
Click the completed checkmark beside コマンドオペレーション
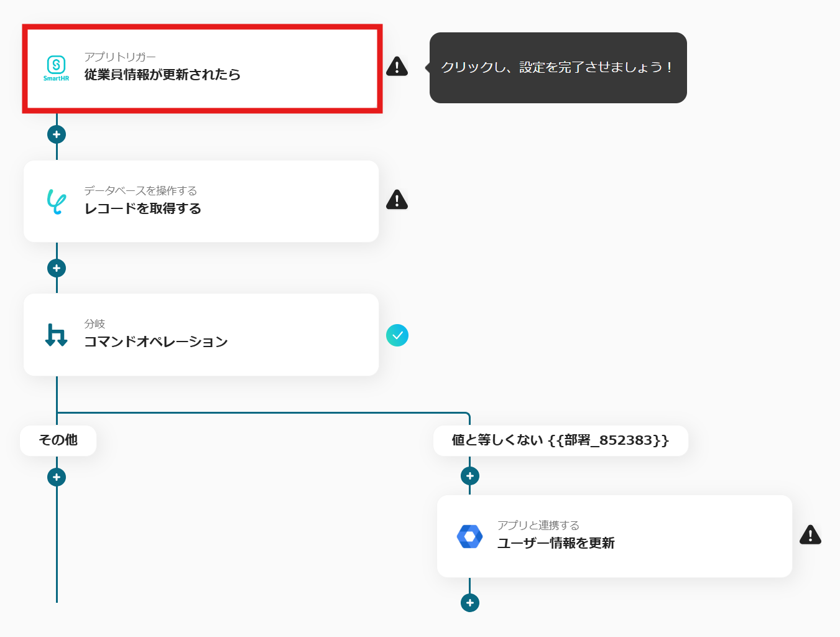(x=397, y=335)
